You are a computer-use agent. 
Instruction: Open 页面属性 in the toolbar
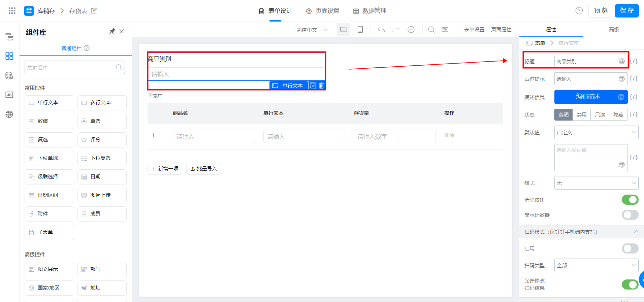click(x=501, y=30)
